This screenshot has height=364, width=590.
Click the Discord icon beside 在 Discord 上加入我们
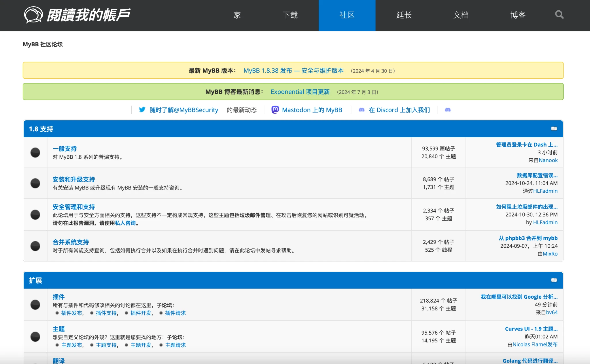tap(362, 110)
